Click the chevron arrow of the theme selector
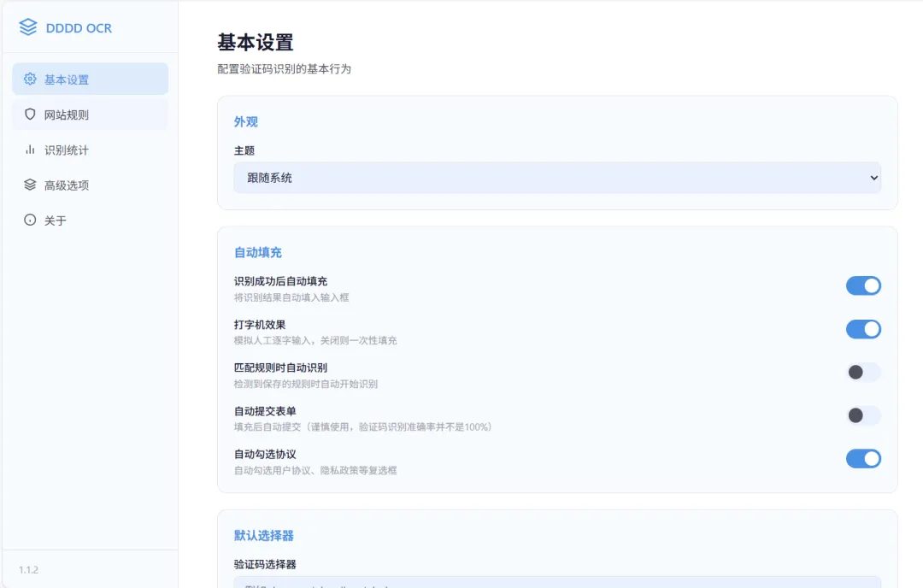The height and width of the screenshot is (588, 923). point(874,178)
